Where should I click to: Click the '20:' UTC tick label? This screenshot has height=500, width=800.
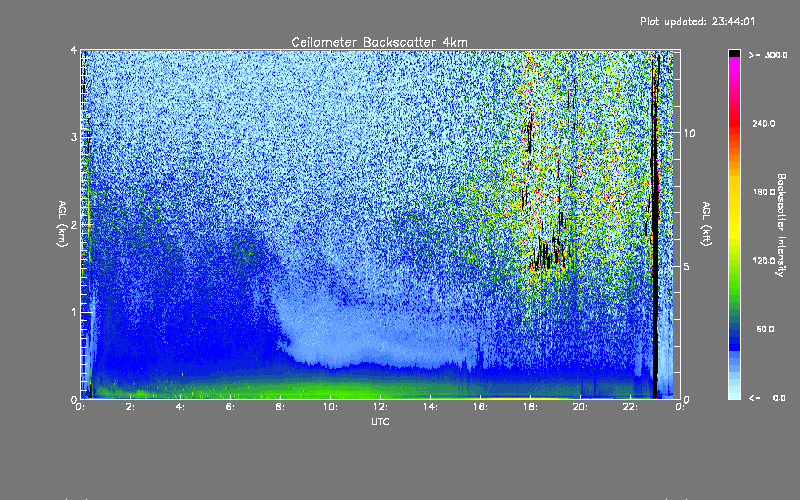coord(580,407)
